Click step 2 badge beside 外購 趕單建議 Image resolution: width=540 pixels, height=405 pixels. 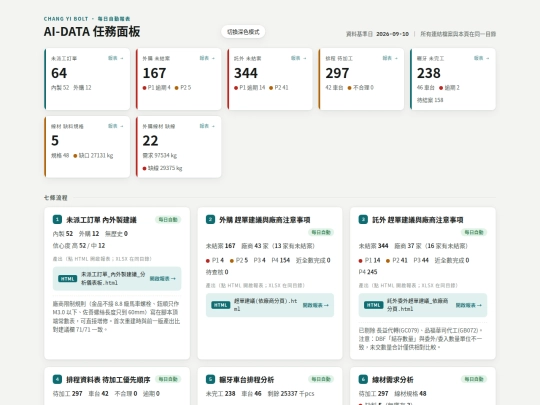(x=210, y=219)
